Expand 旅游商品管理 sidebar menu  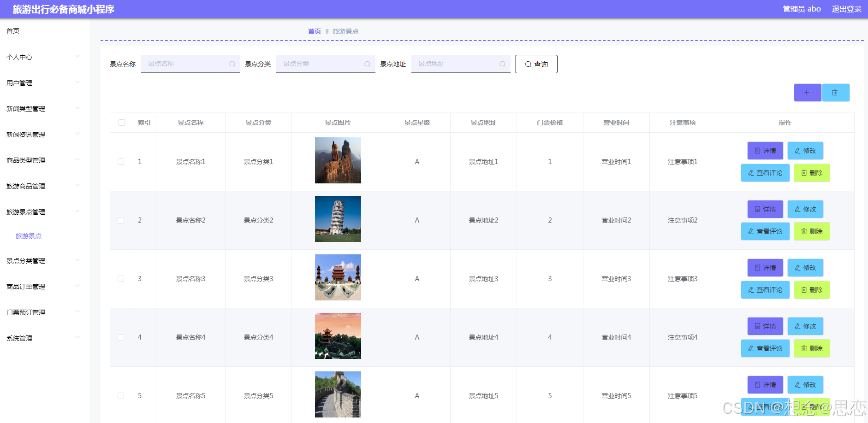click(x=45, y=186)
